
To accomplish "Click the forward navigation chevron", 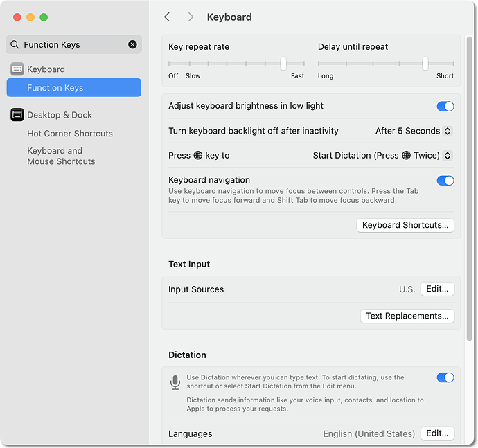I will coord(191,17).
